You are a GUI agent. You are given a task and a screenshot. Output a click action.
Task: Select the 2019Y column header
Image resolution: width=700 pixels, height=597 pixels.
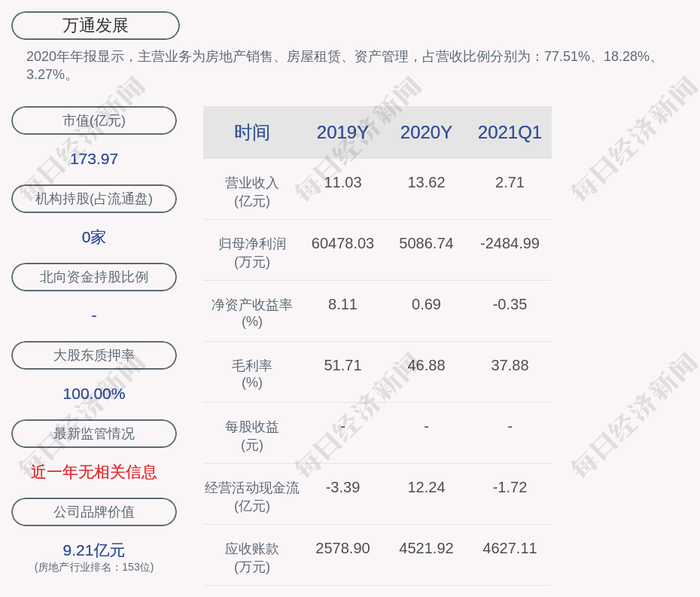[342, 132]
